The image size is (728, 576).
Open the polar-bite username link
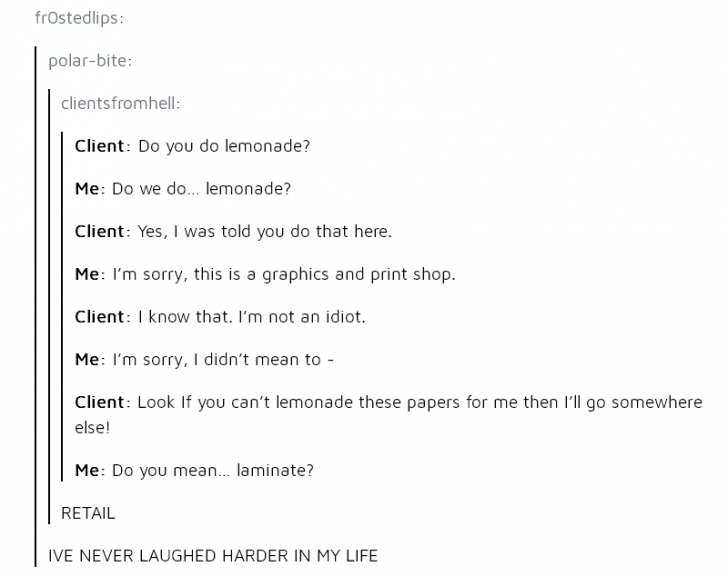(x=89, y=60)
